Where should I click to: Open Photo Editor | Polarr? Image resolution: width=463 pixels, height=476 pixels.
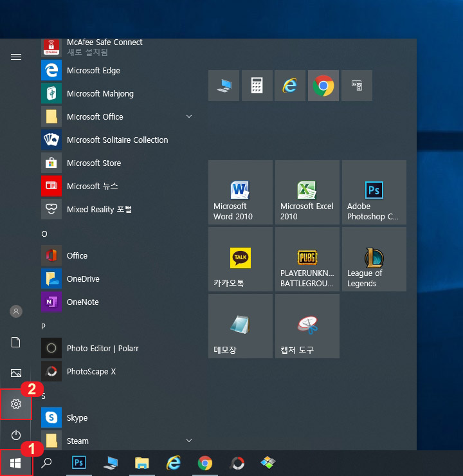[x=118, y=348]
